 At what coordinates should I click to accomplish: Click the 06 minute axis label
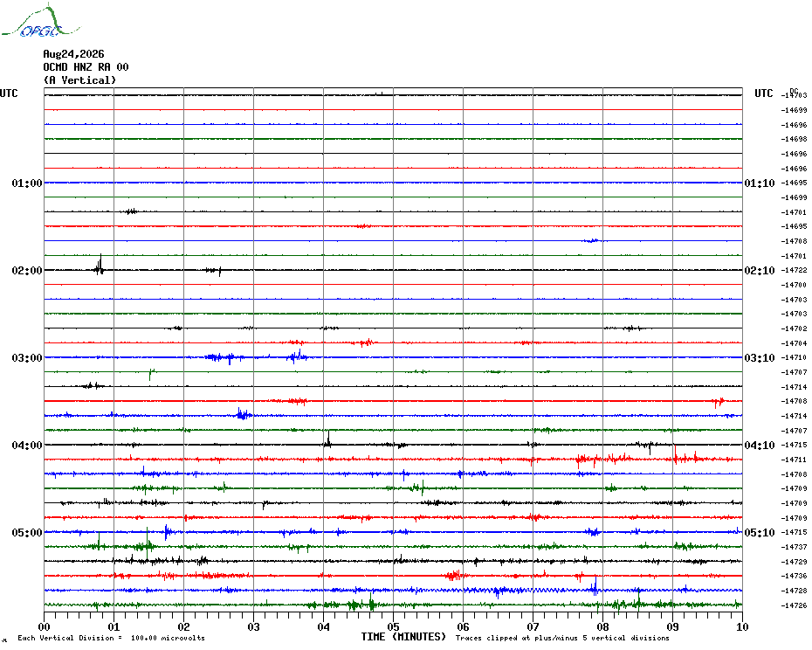[464, 626]
